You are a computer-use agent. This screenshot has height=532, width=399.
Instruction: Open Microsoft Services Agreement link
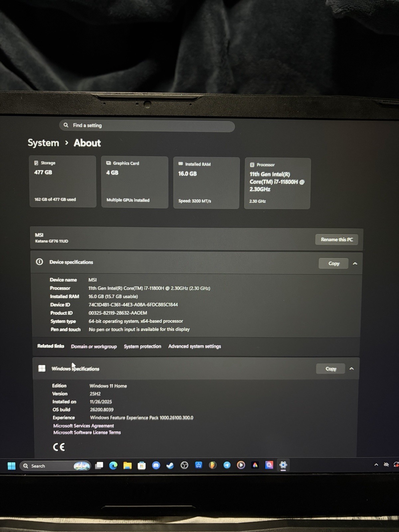pos(84,426)
